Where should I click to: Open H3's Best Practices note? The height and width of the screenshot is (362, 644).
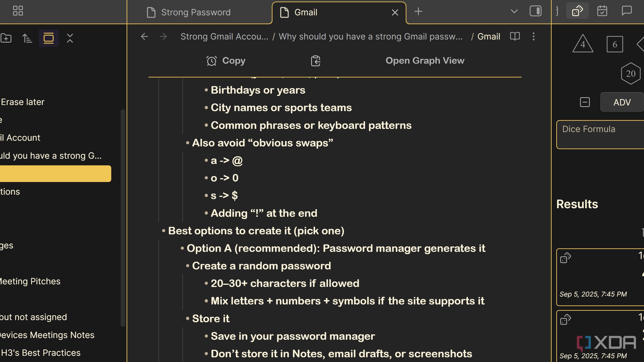tap(40, 353)
